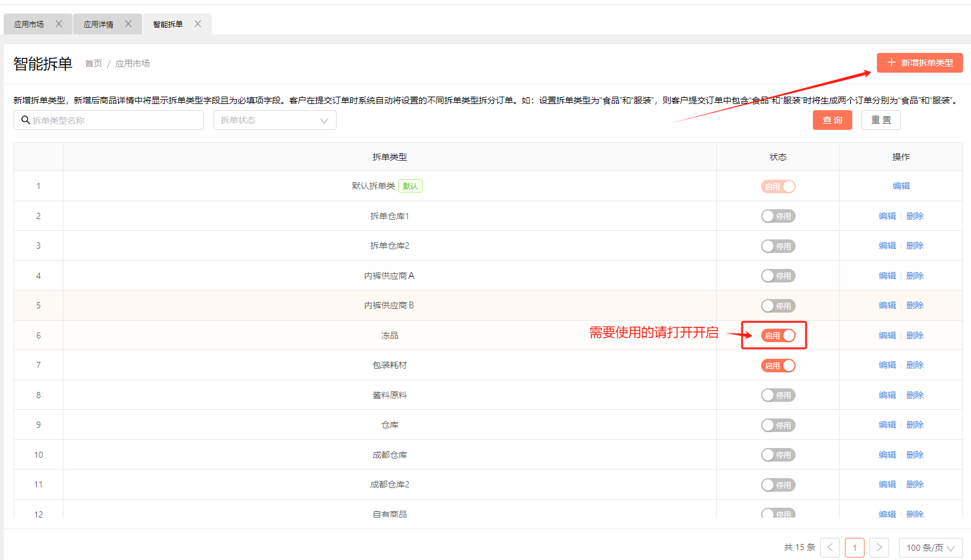Enable the 酱料原料 status switch
Image resolution: width=971 pixels, height=560 pixels.
click(778, 395)
